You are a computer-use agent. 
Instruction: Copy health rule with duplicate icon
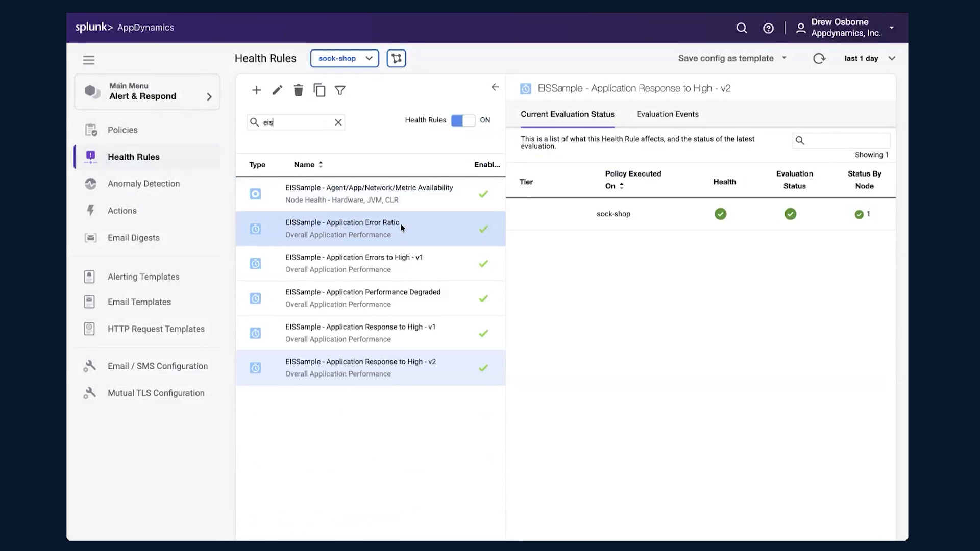click(320, 90)
